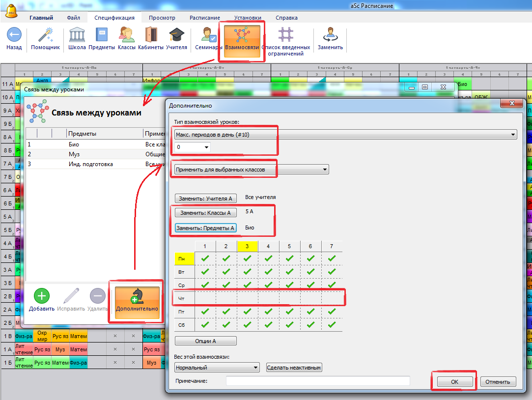Click the Примечание text field
The image size is (532, 400).
click(317, 381)
